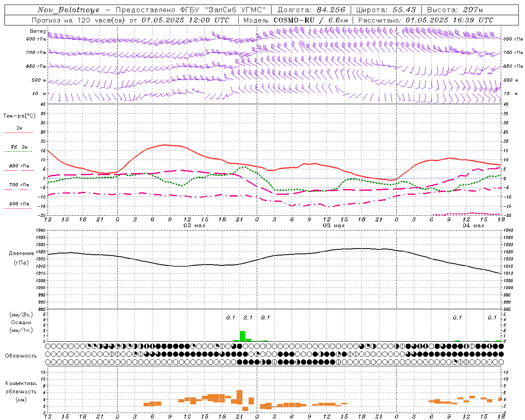Click the 03 мая date label
Image resolution: width=525 pixels, height=420 pixels.
click(334, 226)
